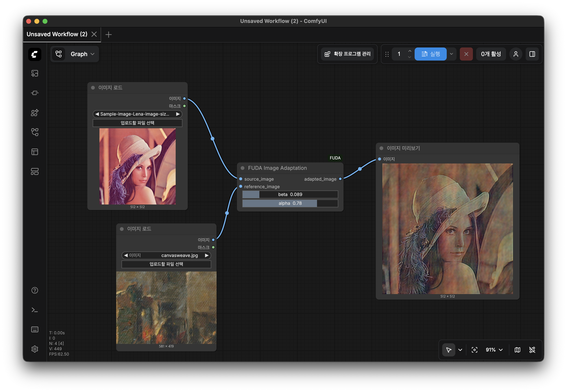The height and width of the screenshot is (392, 567).
Task: Add a new workflow tab
Action: click(x=109, y=34)
